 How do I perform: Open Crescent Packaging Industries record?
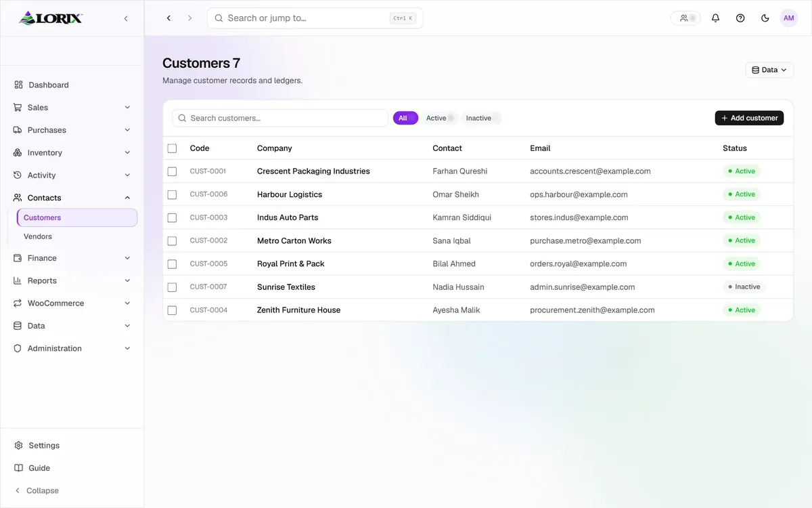pos(313,171)
